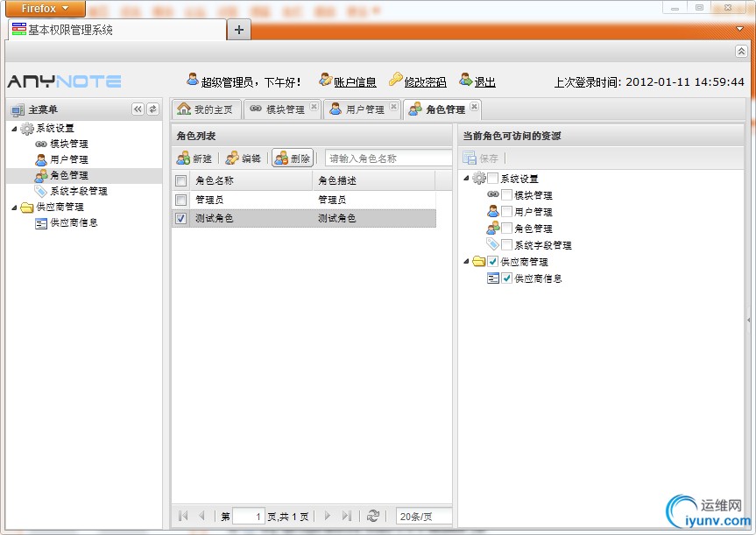Click the form icon beside 供应商信息 in sidebar

click(x=41, y=223)
